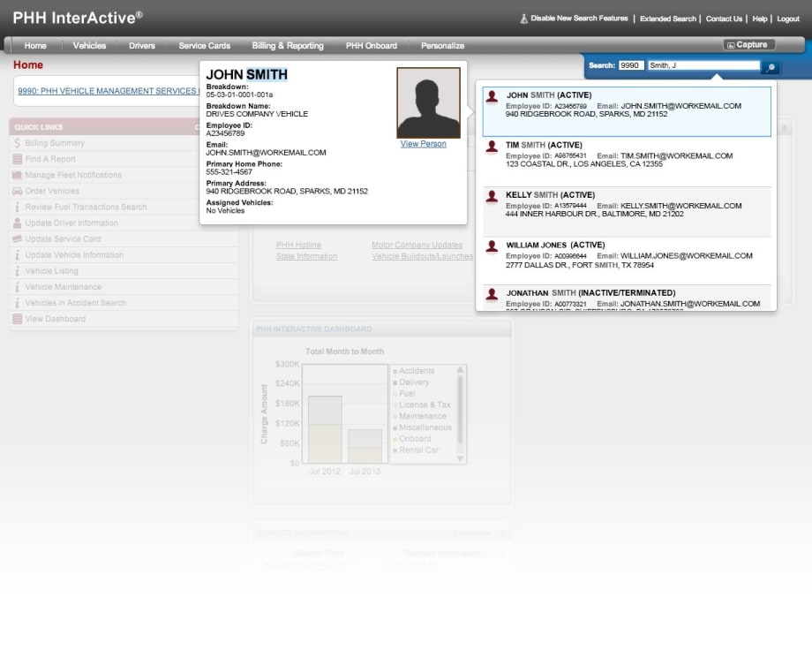
Task: Open the Vehicle Buildouts/Launches link
Action: [422, 256]
